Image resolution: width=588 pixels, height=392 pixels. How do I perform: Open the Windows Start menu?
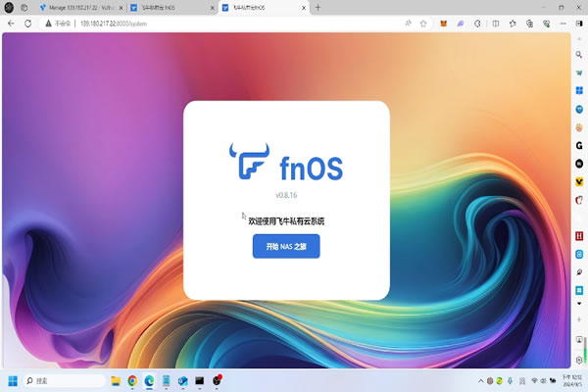[x=13, y=379]
